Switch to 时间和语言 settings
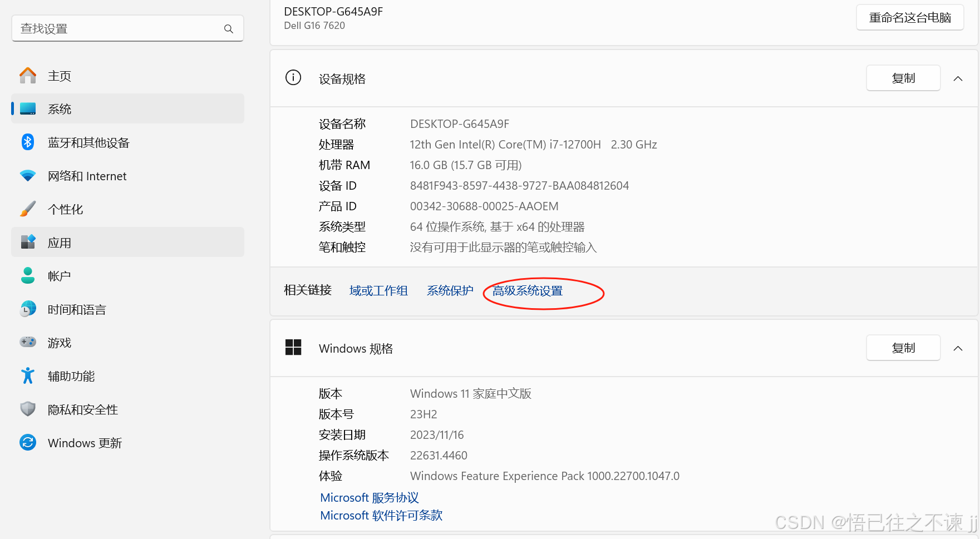This screenshot has width=980, height=539. 127,309
